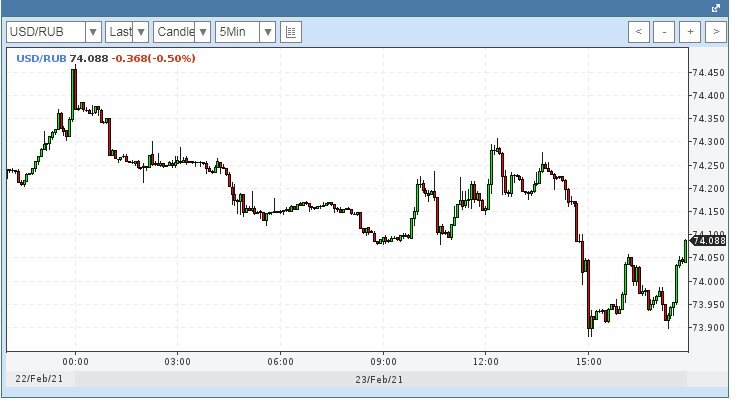736x401 pixels.
Task: Click the 74.350 price axis label
Action: point(708,119)
